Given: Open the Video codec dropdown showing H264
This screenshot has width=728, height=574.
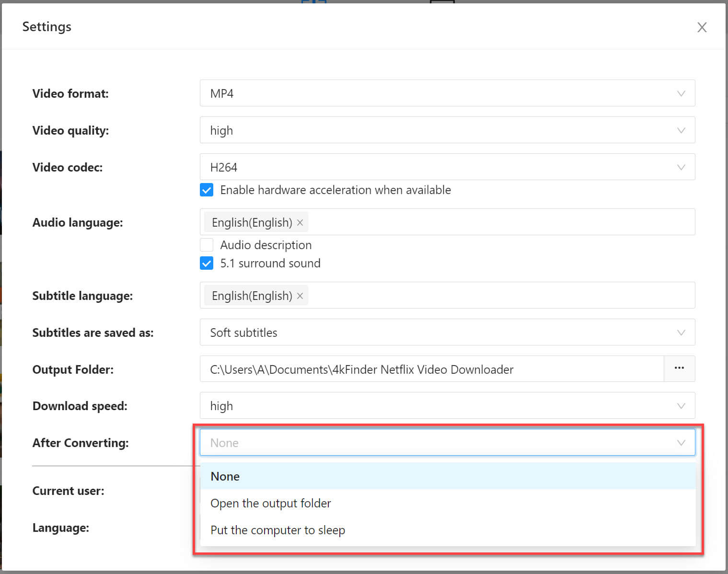Looking at the screenshot, I should point(447,167).
